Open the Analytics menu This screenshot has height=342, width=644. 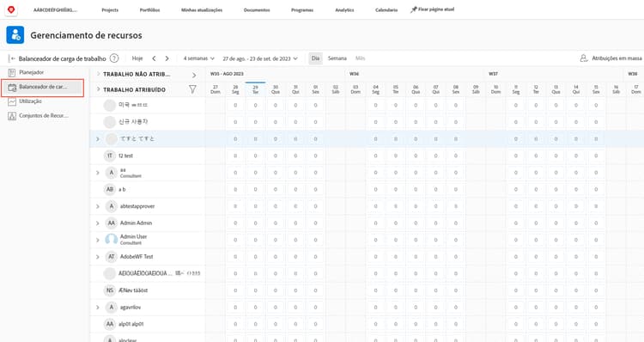coord(344,9)
